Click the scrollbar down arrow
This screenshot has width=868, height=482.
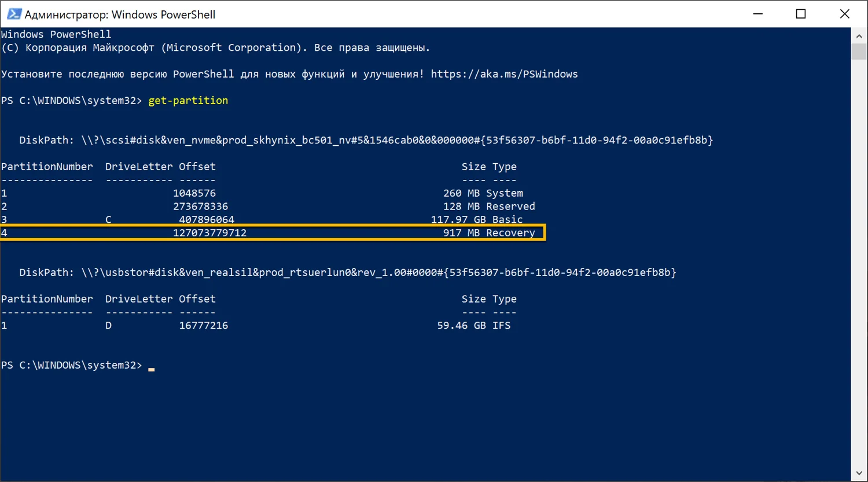click(x=859, y=474)
